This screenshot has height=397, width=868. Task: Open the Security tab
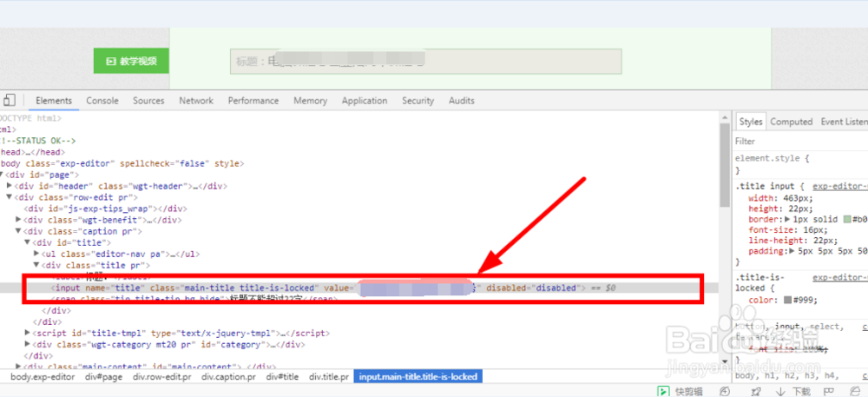(x=418, y=101)
